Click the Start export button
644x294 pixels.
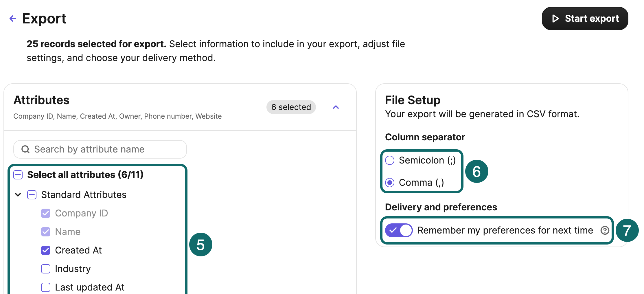click(x=584, y=19)
